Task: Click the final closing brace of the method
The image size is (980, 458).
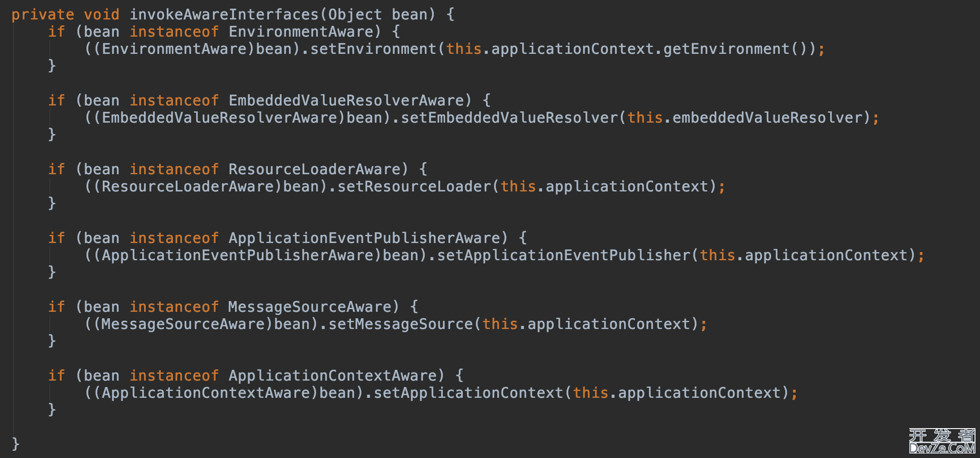Action: [x=16, y=444]
